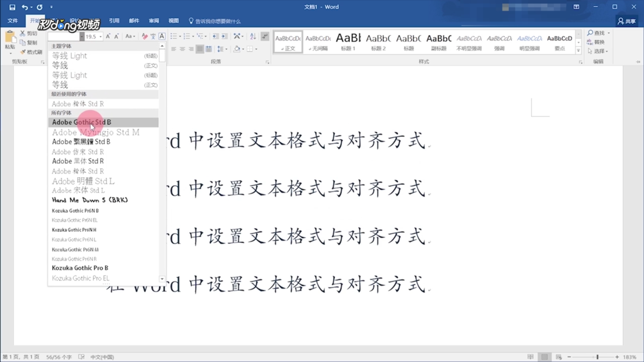The height and width of the screenshot is (362, 644).
Task: Select the Format Painter tool
Action: click(32, 52)
